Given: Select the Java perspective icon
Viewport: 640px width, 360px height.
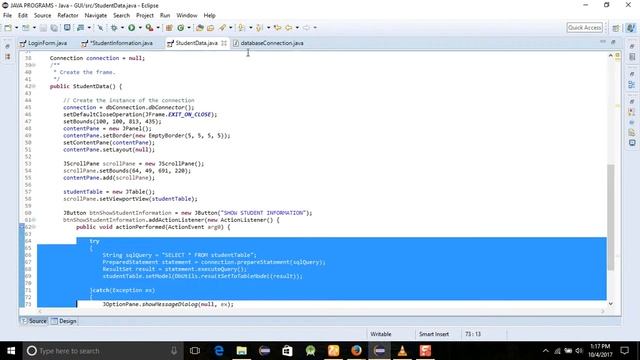Looking at the screenshot, I should pyautogui.click(x=631, y=28).
